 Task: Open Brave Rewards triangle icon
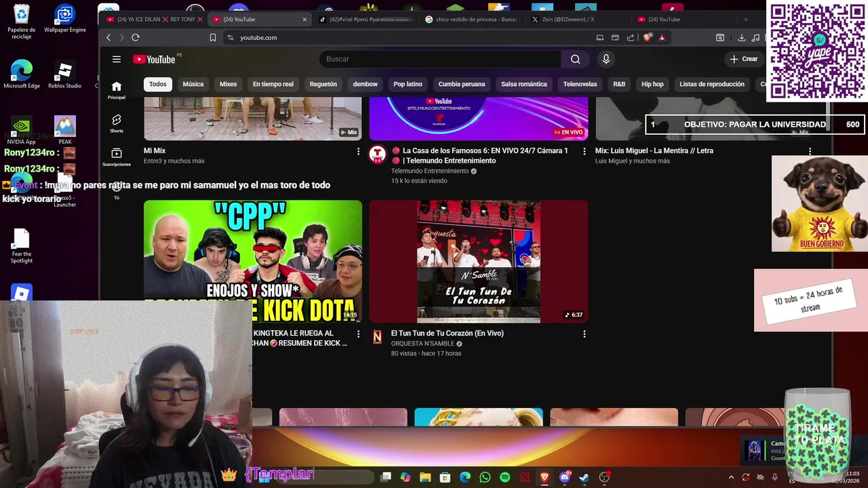click(662, 37)
